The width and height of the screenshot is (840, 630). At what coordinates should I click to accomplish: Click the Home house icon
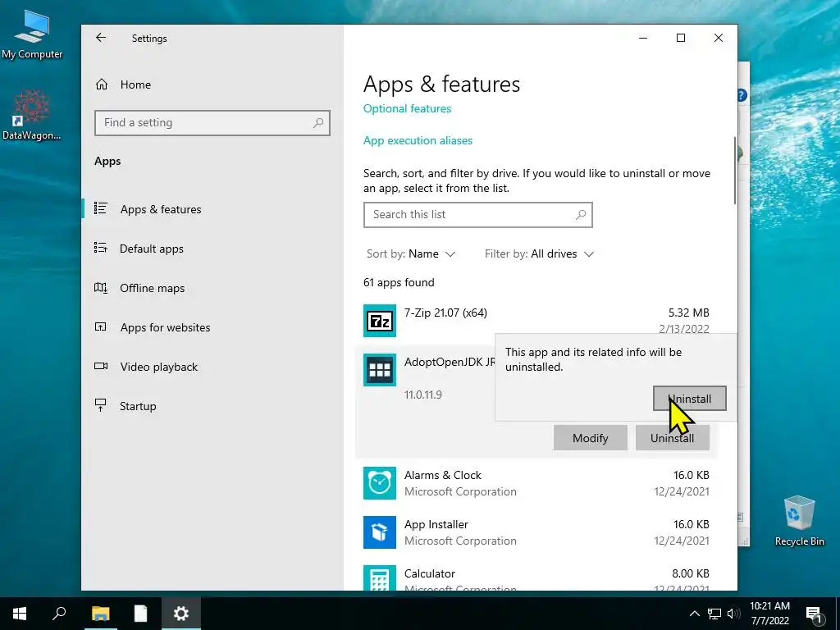point(101,84)
